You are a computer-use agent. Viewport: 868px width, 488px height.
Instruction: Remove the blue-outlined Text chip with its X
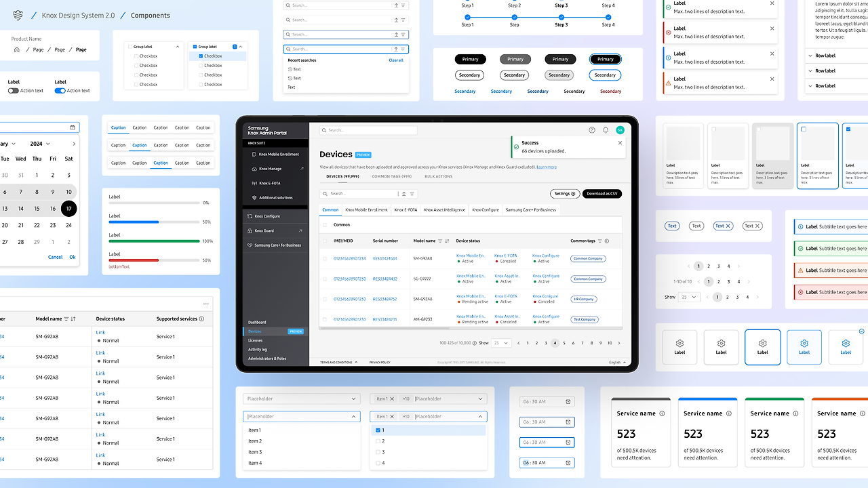pyautogui.click(x=728, y=226)
